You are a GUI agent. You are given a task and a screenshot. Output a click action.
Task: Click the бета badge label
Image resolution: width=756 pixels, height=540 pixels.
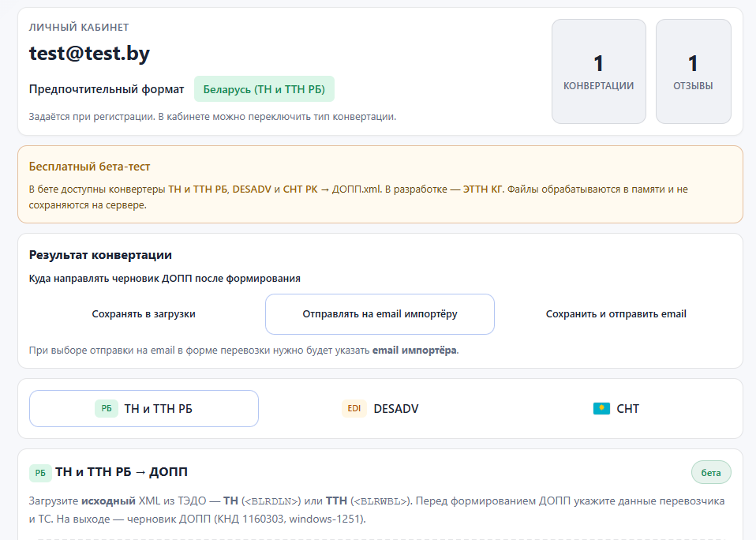[x=711, y=472]
